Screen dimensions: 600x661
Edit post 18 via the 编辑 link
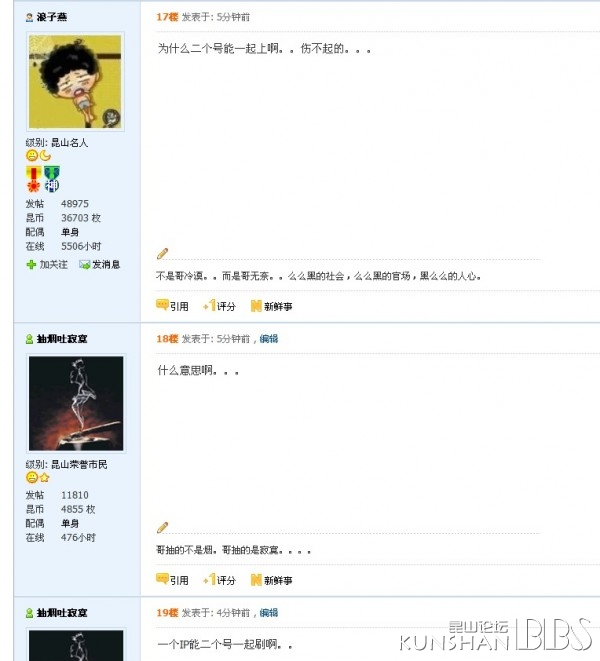(269, 339)
